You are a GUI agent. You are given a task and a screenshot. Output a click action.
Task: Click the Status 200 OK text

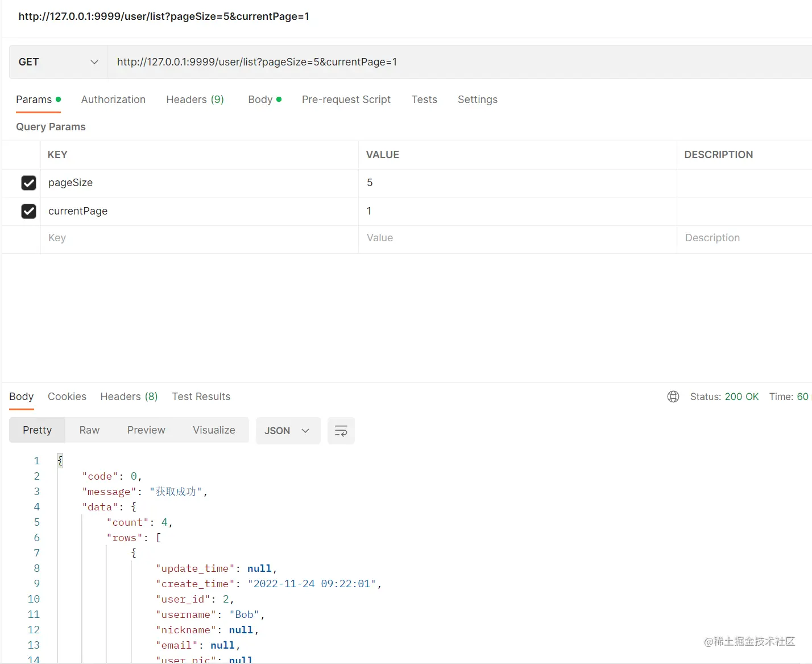point(724,397)
